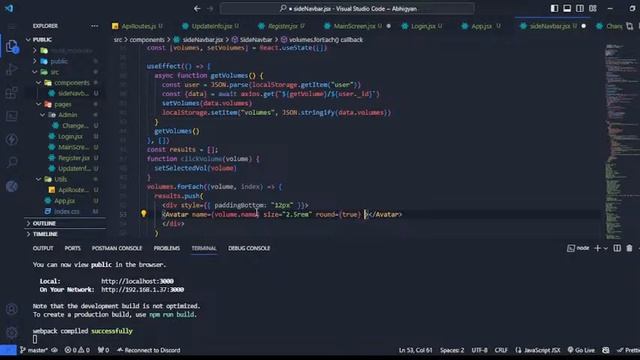640x360 pixels.
Task: Toggle secondary side bar layout icon
Action: 580,9
